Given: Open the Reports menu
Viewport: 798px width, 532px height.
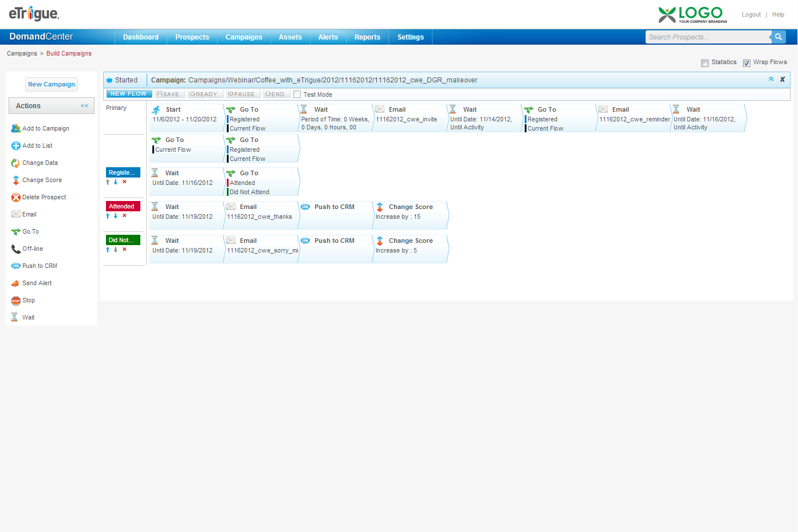Looking at the screenshot, I should 367,37.
